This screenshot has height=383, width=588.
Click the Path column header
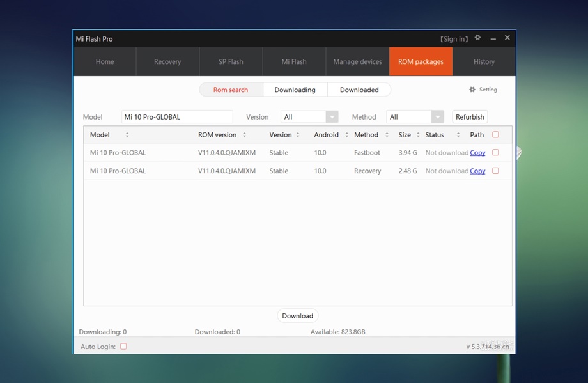(477, 135)
